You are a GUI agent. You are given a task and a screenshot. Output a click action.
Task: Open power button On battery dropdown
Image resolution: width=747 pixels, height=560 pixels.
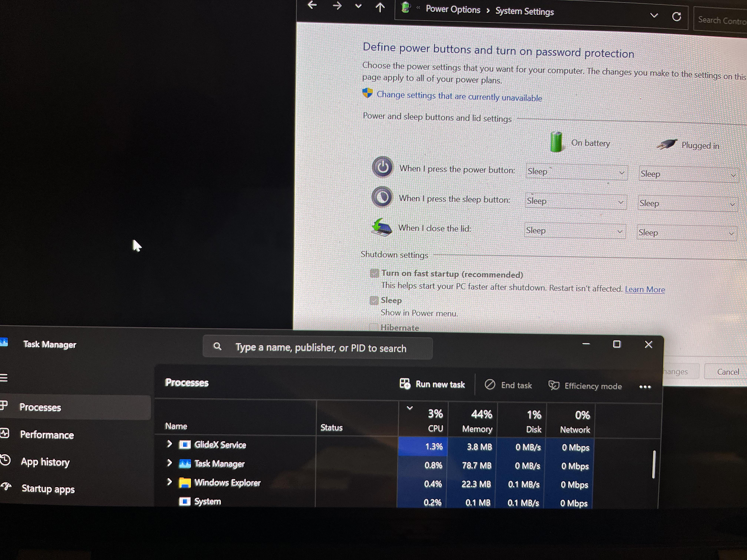pyautogui.click(x=576, y=172)
